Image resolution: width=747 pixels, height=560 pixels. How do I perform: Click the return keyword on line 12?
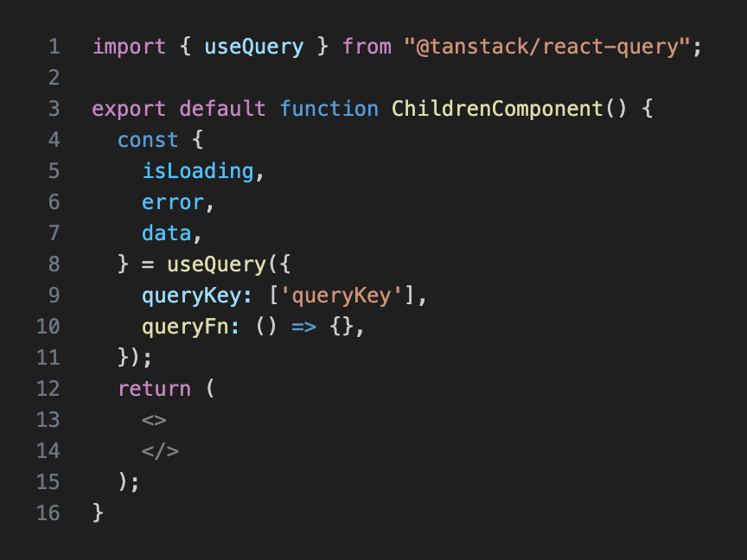[x=155, y=389]
